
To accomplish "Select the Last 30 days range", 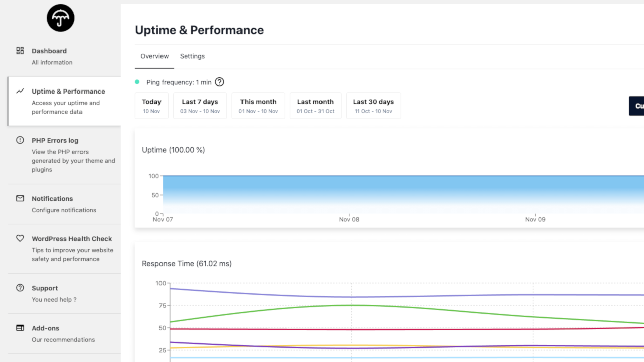I will coord(373,106).
